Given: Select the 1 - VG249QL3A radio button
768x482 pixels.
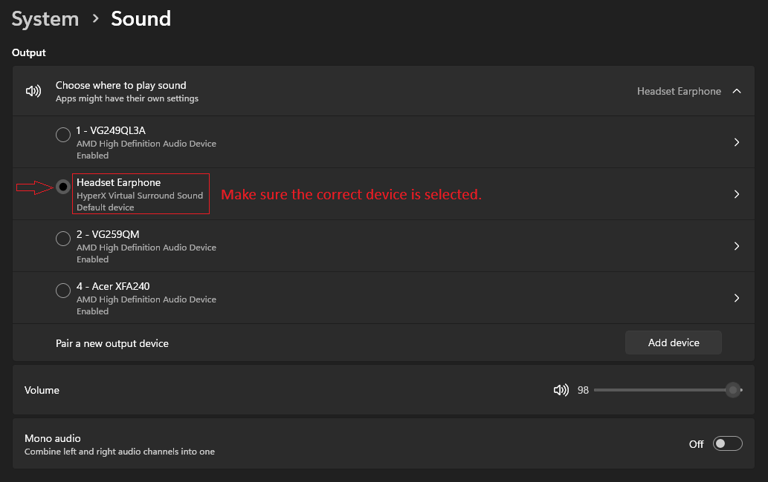Looking at the screenshot, I should pos(63,134).
